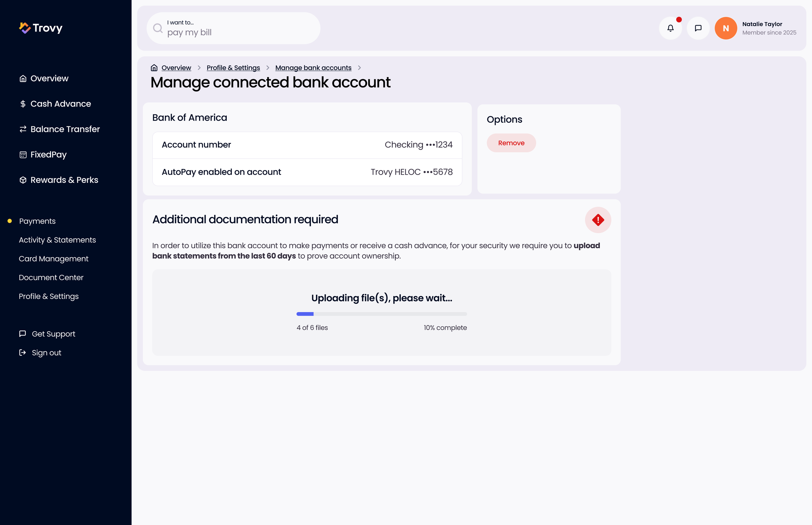This screenshot has width=812, height=525.
Task: Click the breadcrumb home icon
Action: (154, 68)
